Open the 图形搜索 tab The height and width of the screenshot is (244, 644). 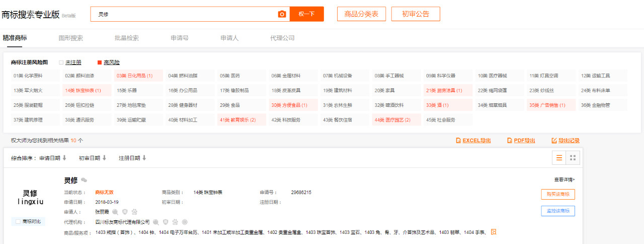pos(71,38)
